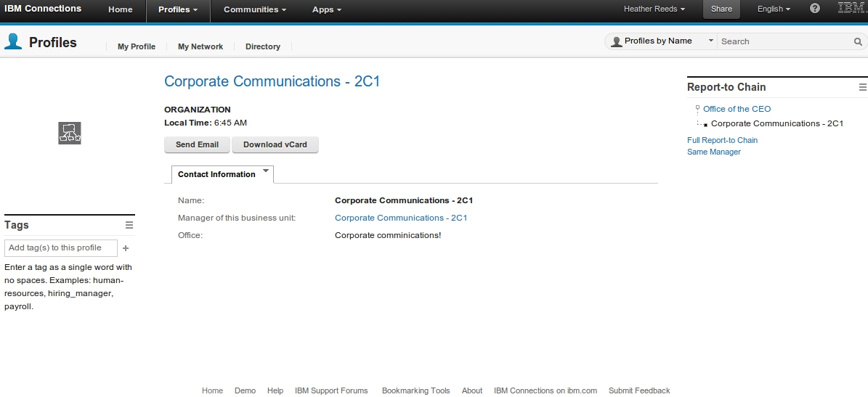This screenshot has height=397, width=868.
Task: Click the Profiles person icon
Action: click(x=13, y=42)
